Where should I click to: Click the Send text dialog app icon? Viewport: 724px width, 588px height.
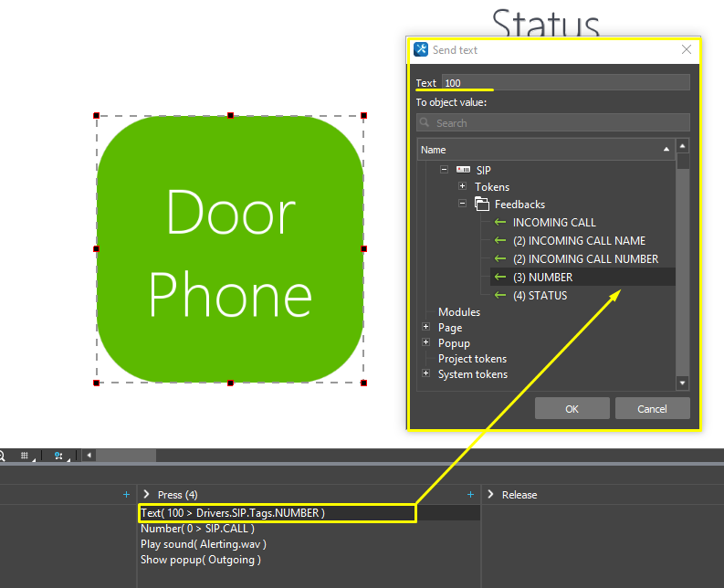tap(421, 50)
